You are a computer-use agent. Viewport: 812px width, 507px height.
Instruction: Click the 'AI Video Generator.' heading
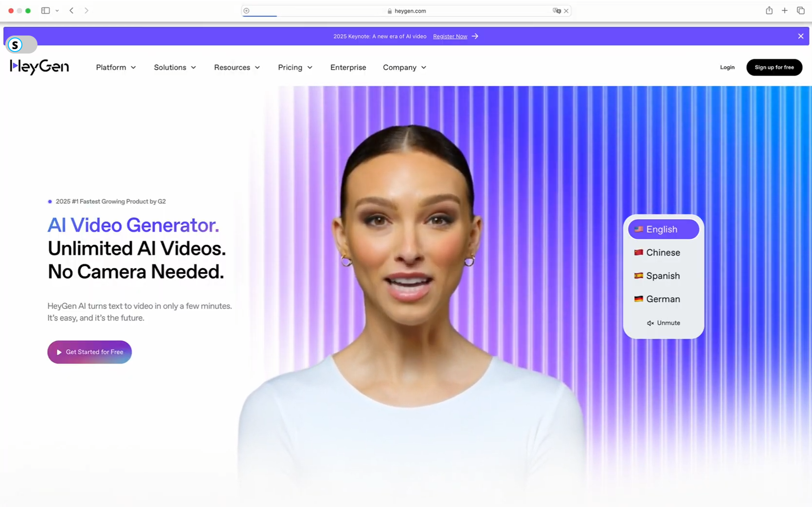(133, 225)
